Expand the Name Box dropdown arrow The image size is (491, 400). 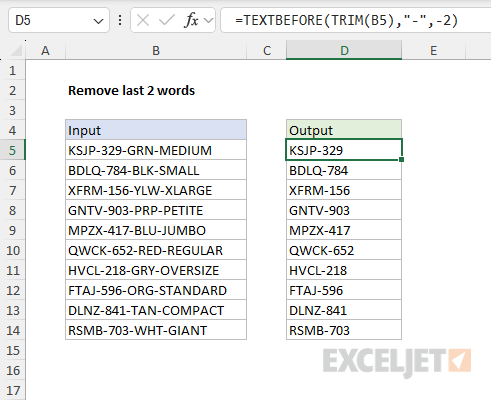98,22
